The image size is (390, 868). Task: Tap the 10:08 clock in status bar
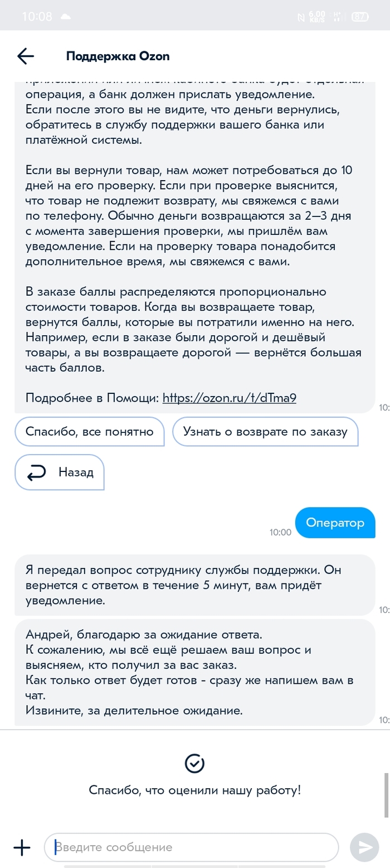pos(37,17)
